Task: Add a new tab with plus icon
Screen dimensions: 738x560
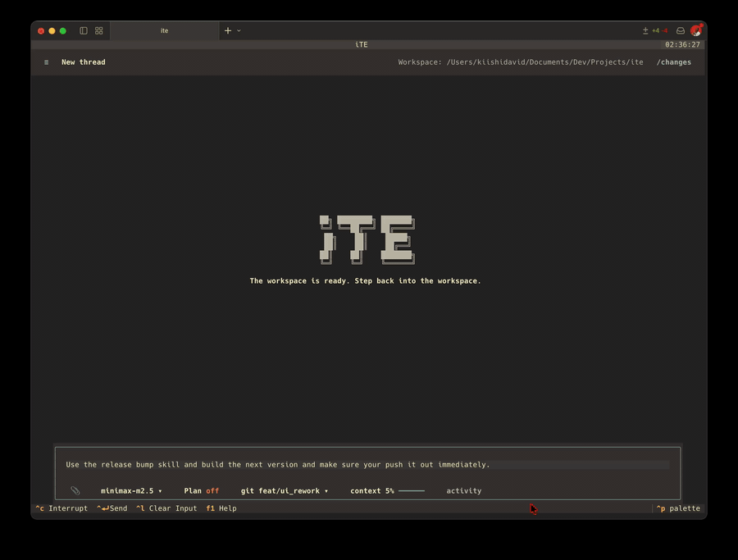Action: [x=228, y=30]
